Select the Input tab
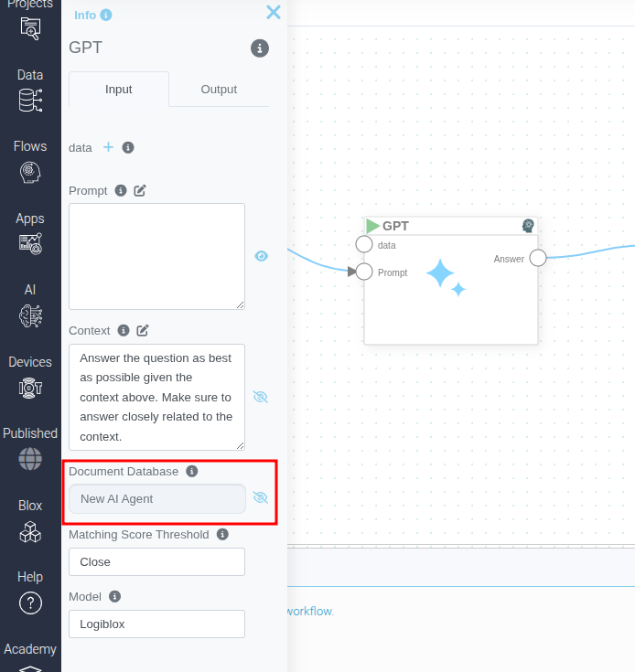The width and height of the screenshot is (635, 672). click(119, 90)
